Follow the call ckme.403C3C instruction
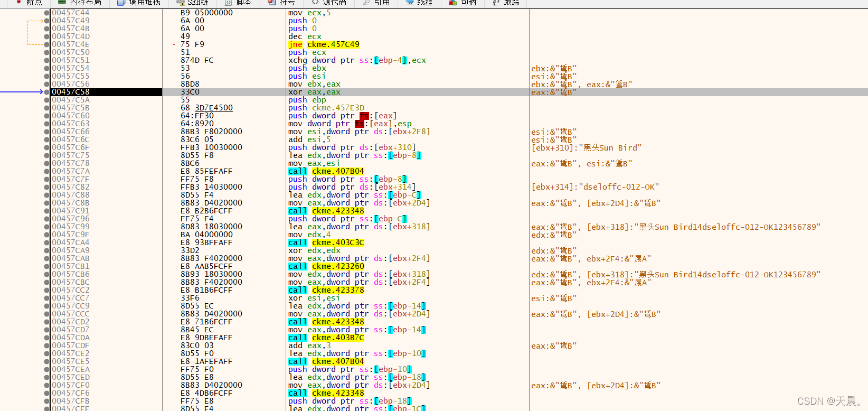The height and width of the screenshot is (411, 868). pyautogui.click(x=326, y=242)
